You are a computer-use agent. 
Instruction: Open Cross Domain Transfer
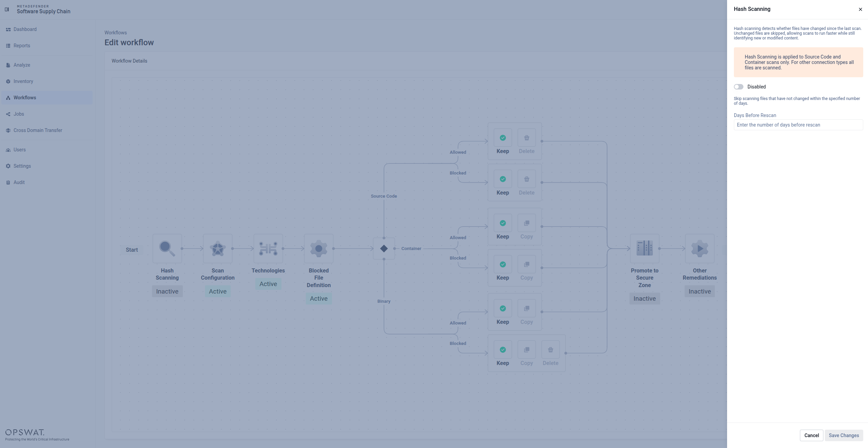(47, 130)
